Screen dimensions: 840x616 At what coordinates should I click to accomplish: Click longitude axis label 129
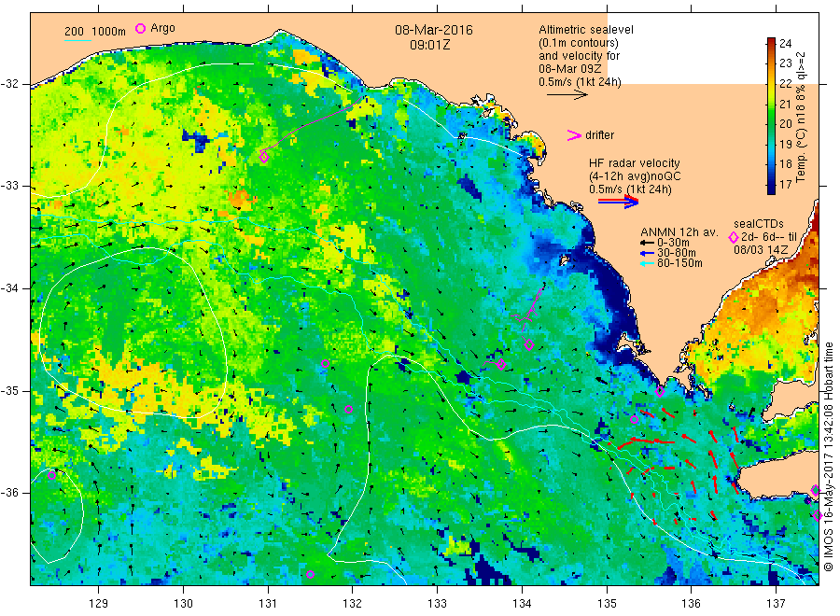[99, 604]
